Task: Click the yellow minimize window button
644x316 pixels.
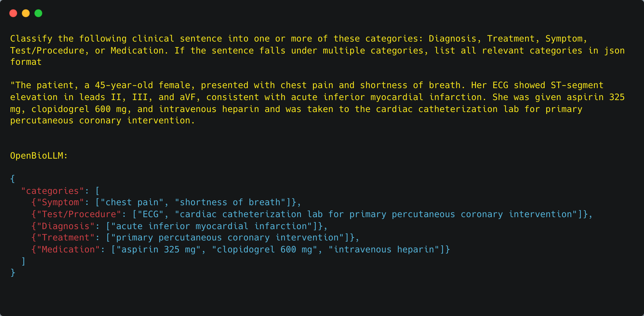Action: click(26, 13)
